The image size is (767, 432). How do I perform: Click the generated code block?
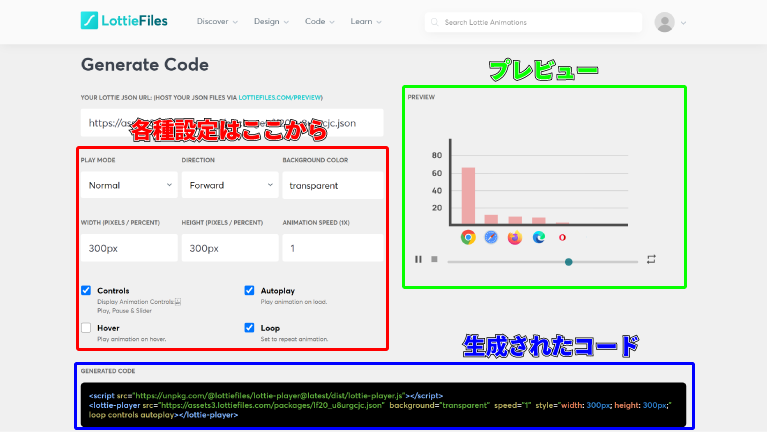tap(384, 405)
